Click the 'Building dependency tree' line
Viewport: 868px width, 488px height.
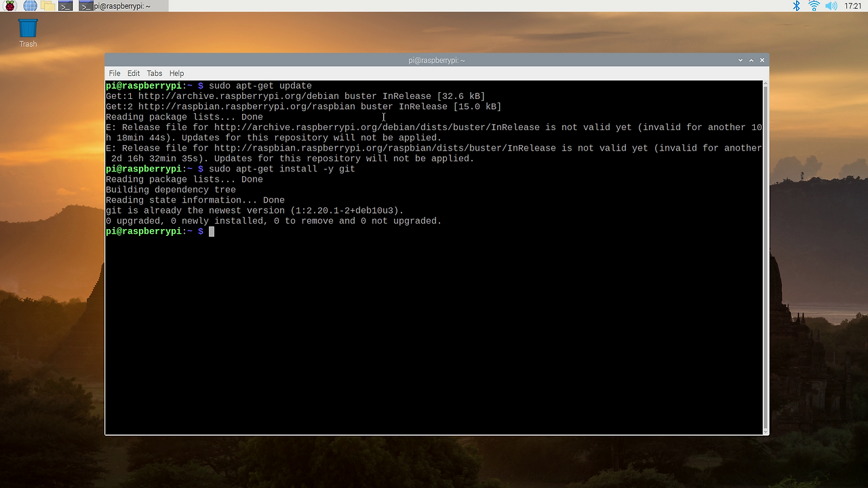tap(171, 190)
